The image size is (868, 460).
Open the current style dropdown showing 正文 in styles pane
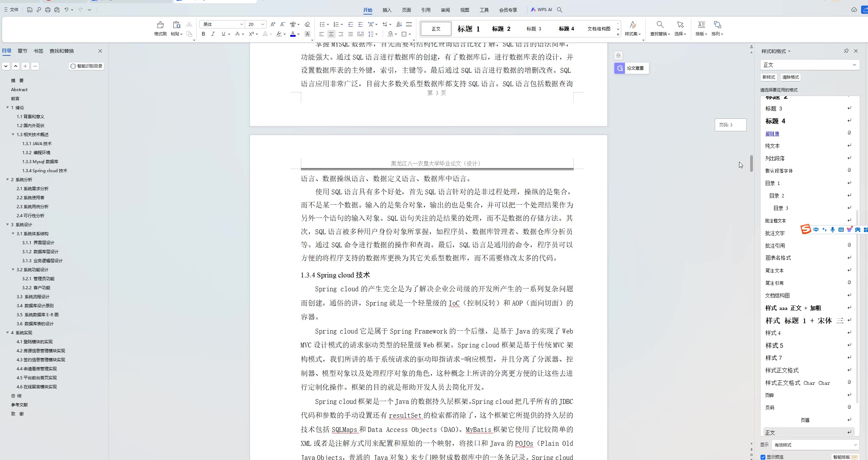point(809,65)
